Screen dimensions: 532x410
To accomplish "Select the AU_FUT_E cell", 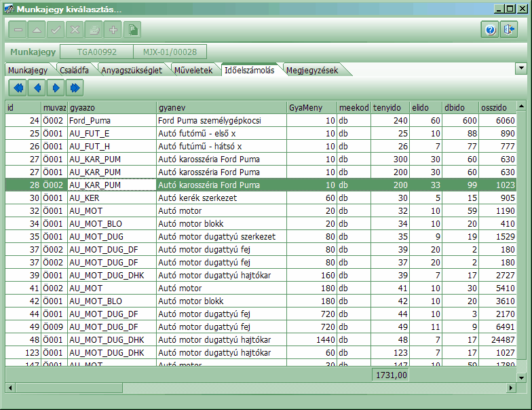I will [112, 133].
